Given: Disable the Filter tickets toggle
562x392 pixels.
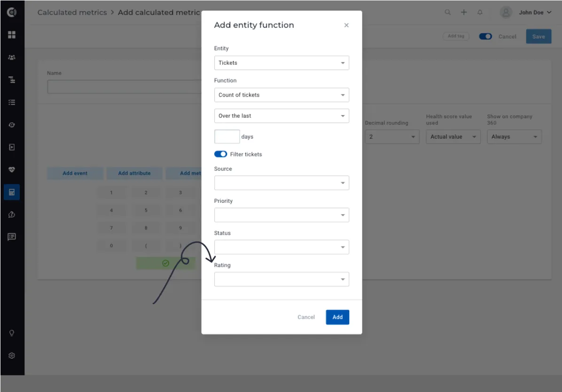Looking at the screenshot, I should (x=220, y=154).
